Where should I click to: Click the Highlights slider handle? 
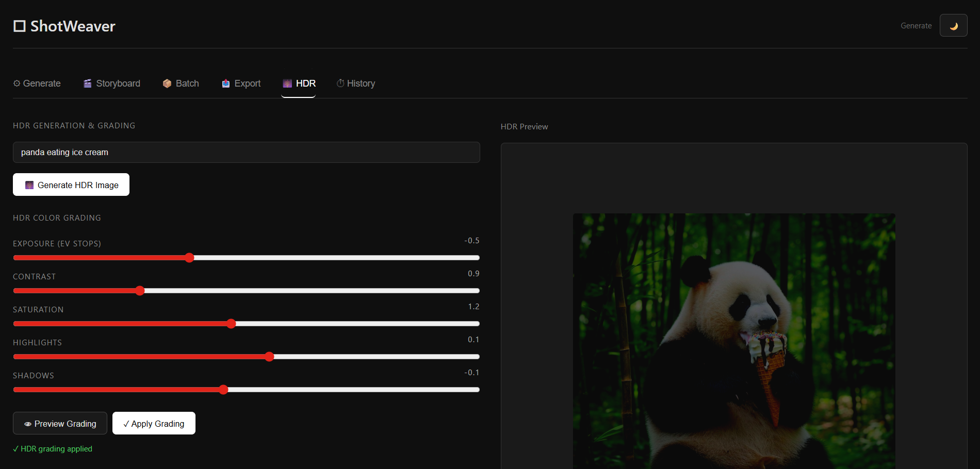click(x=269, y=357)
